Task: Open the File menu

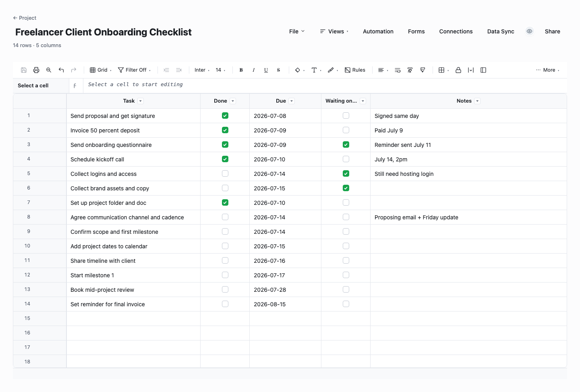Action: 297,31
